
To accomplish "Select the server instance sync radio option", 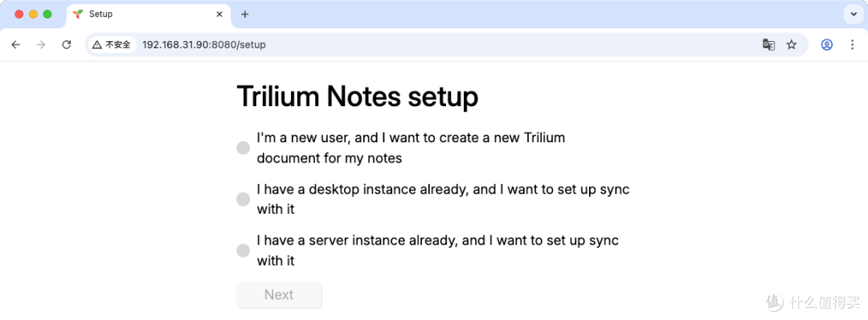I will (x=243, y=251).
